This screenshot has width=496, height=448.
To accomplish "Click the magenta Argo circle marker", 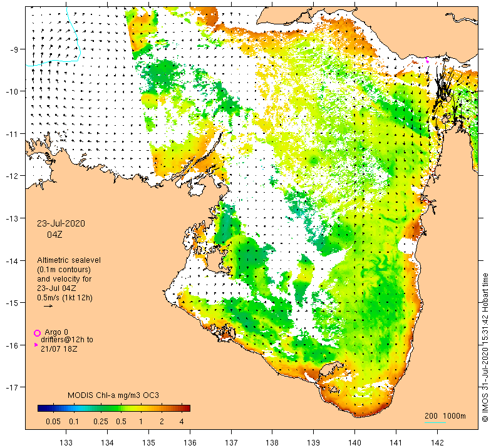I will (x=38, y=333).
